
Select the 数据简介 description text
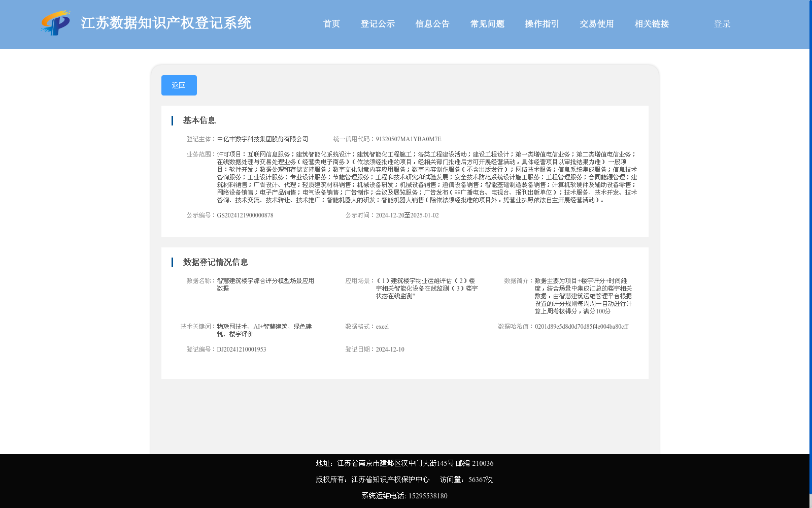point(583,296)
